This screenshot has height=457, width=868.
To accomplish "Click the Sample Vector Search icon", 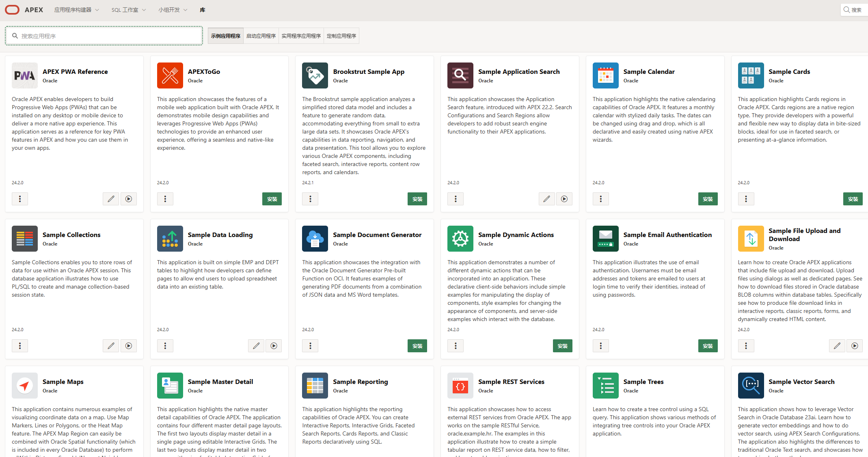I will [x=751, y=386].
